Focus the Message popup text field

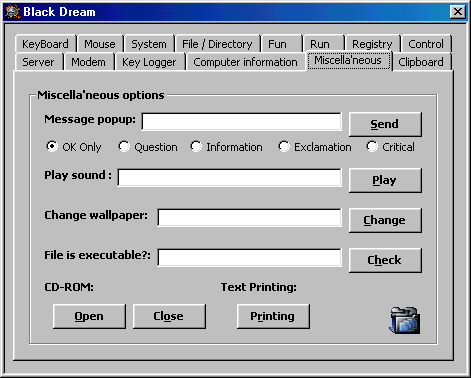(x=242, y=121)
